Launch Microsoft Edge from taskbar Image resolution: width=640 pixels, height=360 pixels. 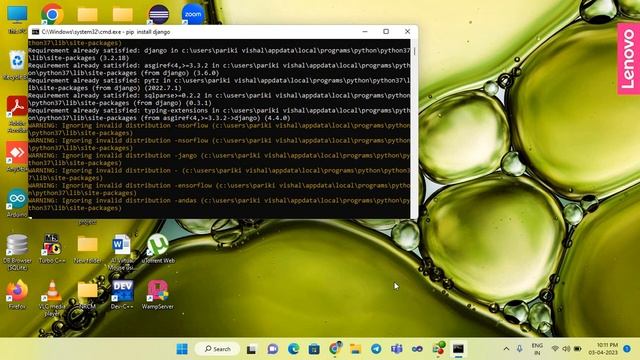coord(293,349)
